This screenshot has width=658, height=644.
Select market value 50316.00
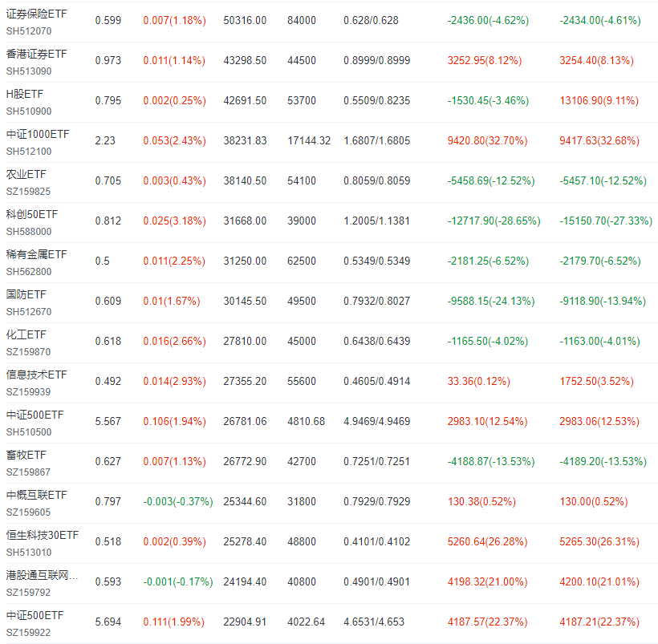pyautogui.click(x=245, y=20)
